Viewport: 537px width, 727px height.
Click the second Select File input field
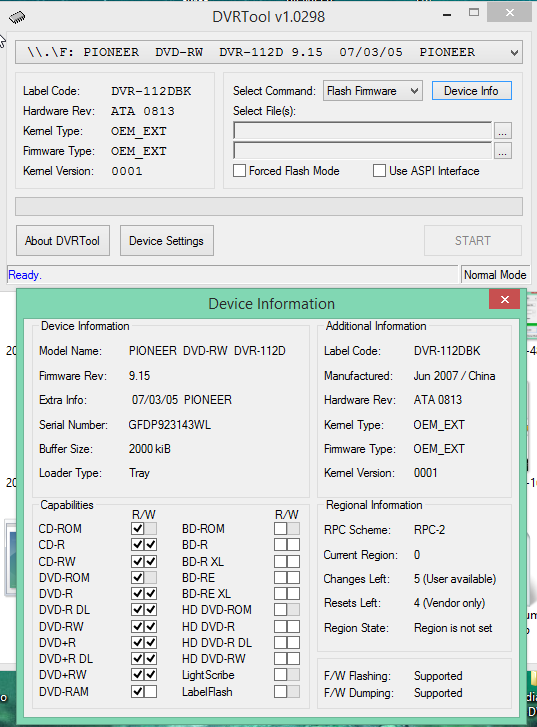click(363, 151)
